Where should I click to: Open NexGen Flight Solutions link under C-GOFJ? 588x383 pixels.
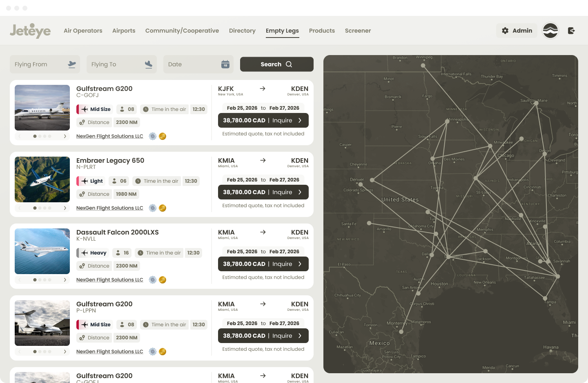point(110,136)
